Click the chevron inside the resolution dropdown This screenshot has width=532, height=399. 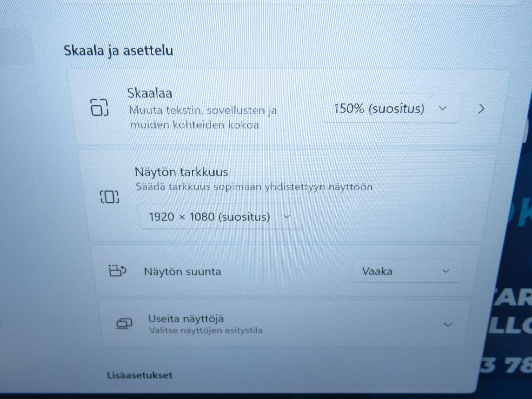[287, 216]
